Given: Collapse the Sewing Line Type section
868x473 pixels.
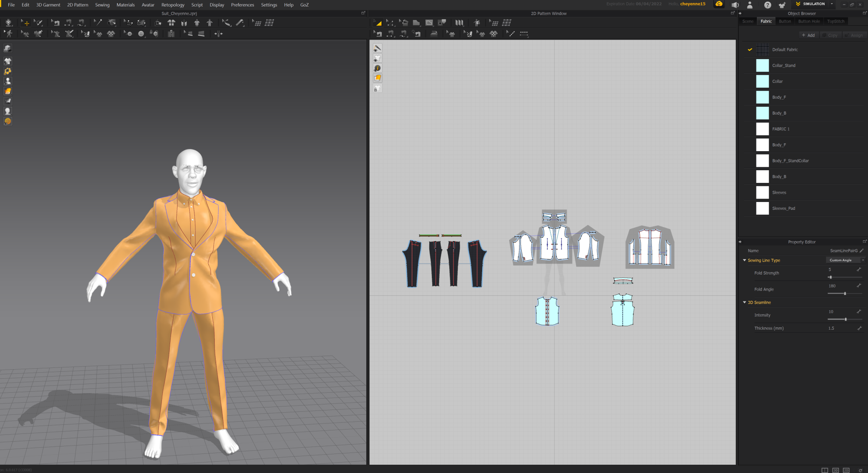Looking at the screenshot, I should click(x=744, y=260).
